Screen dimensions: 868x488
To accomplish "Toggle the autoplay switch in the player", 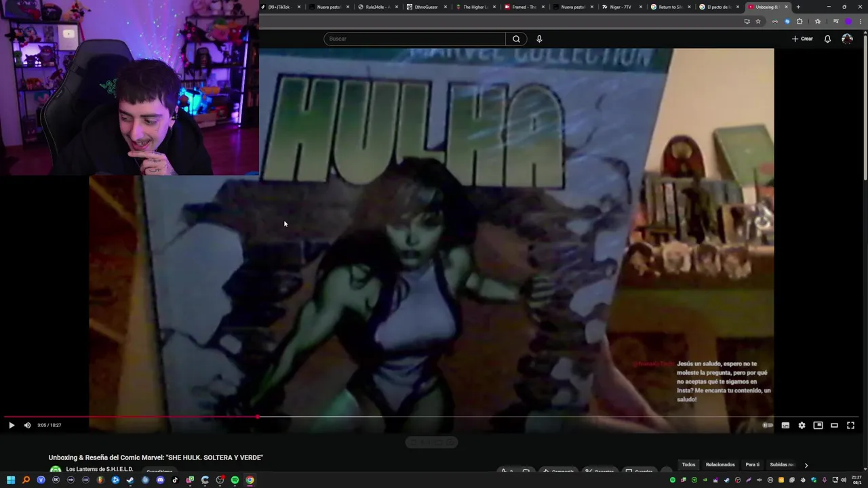I will click(768, 425).
